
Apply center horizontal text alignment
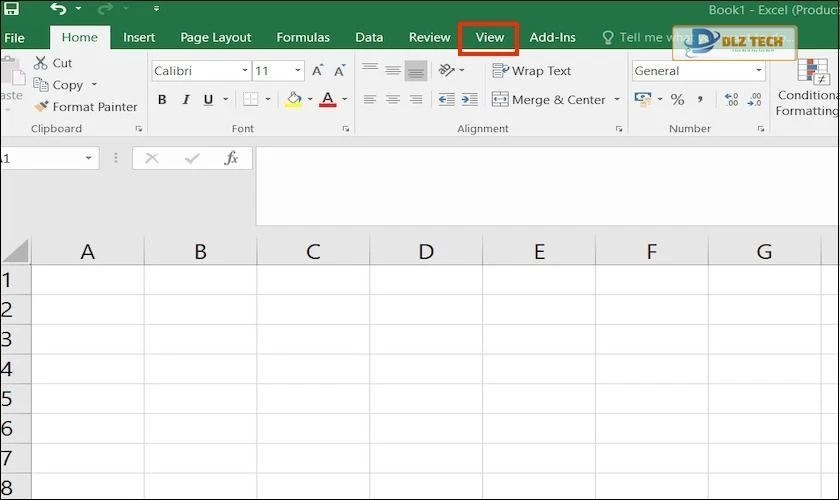click(393, 100)
